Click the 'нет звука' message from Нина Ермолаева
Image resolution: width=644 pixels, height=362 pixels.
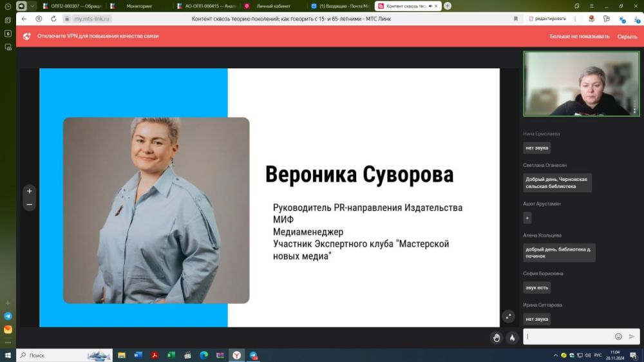pyautogui.click(x=537, y=148)
